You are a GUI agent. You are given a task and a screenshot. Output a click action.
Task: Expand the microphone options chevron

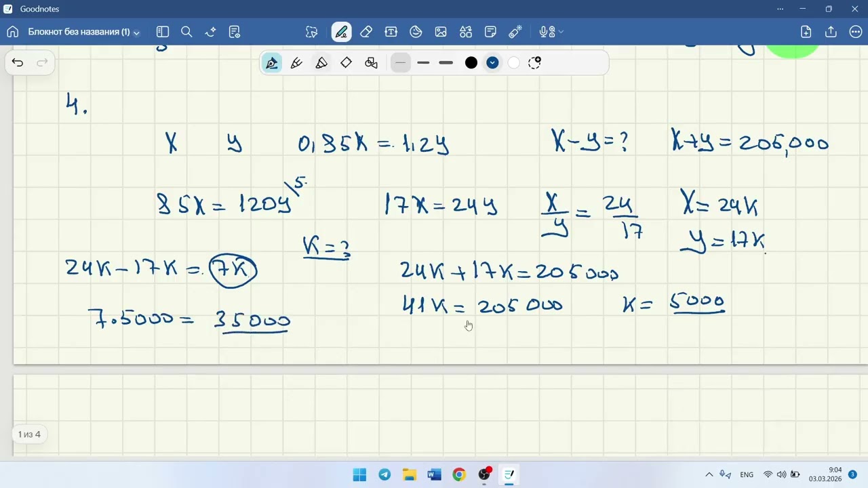click(561, 32)
